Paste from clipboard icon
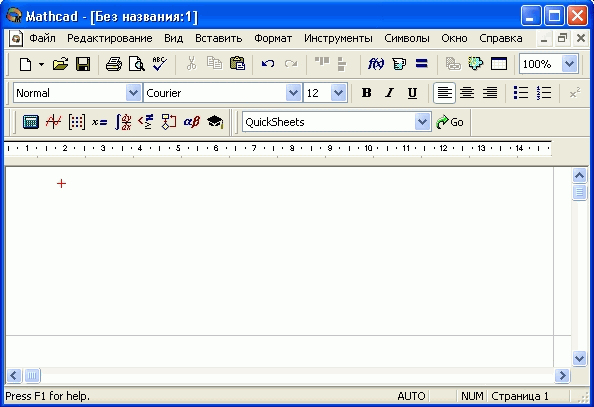 pos(238,63)
